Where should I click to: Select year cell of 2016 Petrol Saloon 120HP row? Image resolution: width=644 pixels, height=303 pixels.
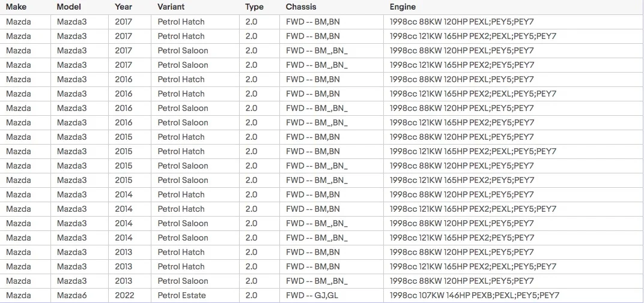point(130,108)
